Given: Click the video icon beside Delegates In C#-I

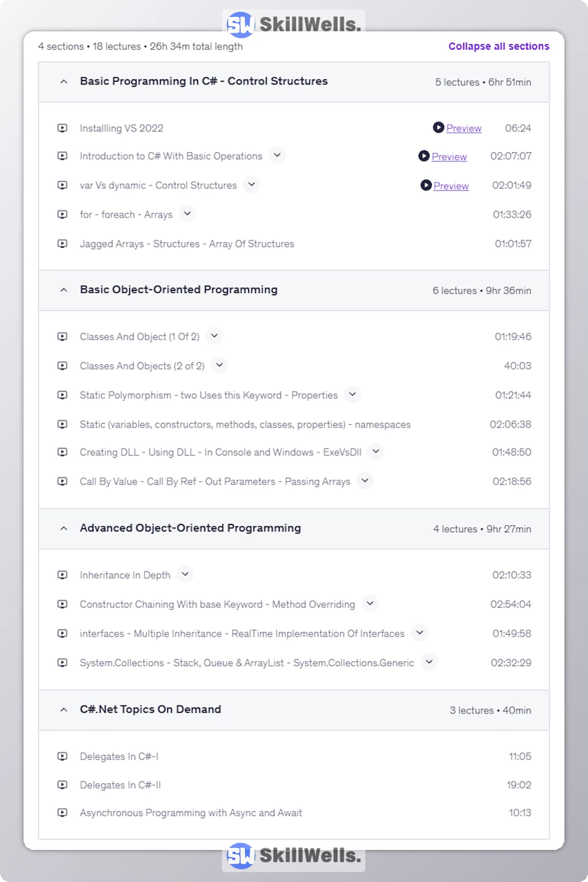Looking at the screenshot, I should (62, 756).
